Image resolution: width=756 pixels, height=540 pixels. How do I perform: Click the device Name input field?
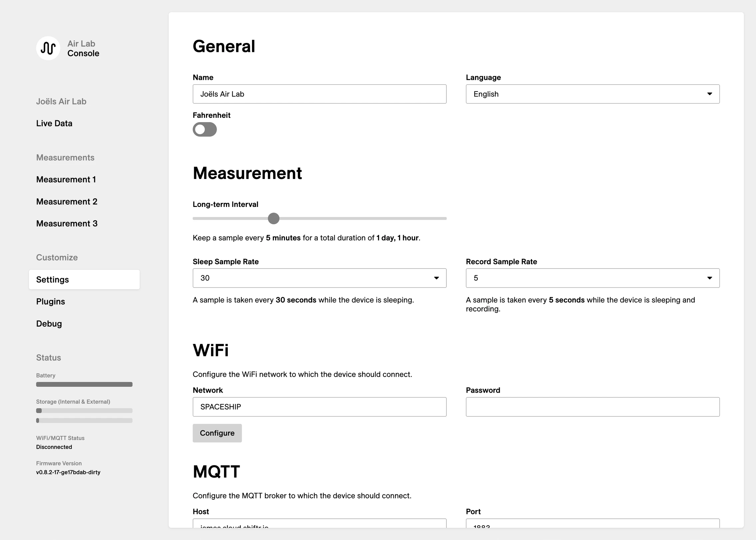click(319, 94)
